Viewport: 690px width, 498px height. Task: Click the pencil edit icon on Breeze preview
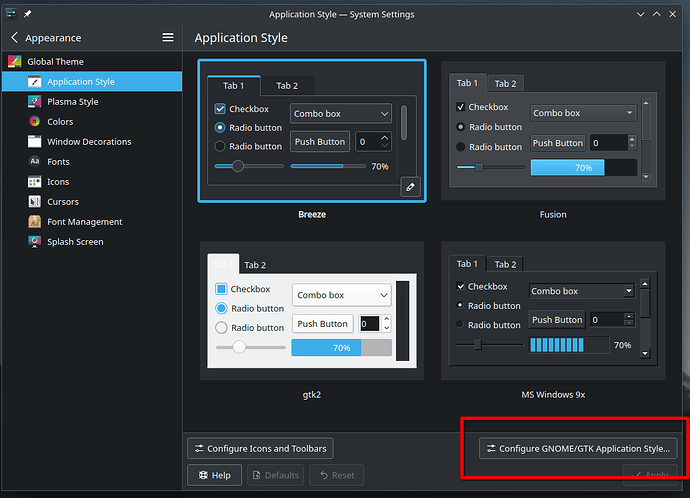408,187
